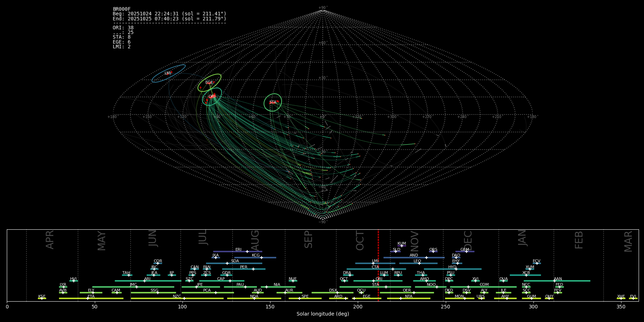
Task: Click the JAN month label in the timeline
Action: coord(522,238)
